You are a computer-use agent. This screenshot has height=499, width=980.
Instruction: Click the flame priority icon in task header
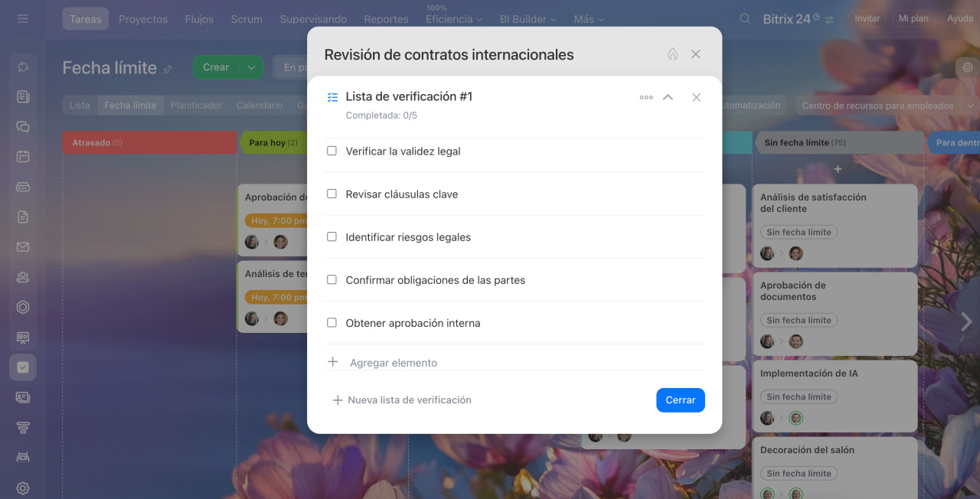pos(673,54)
